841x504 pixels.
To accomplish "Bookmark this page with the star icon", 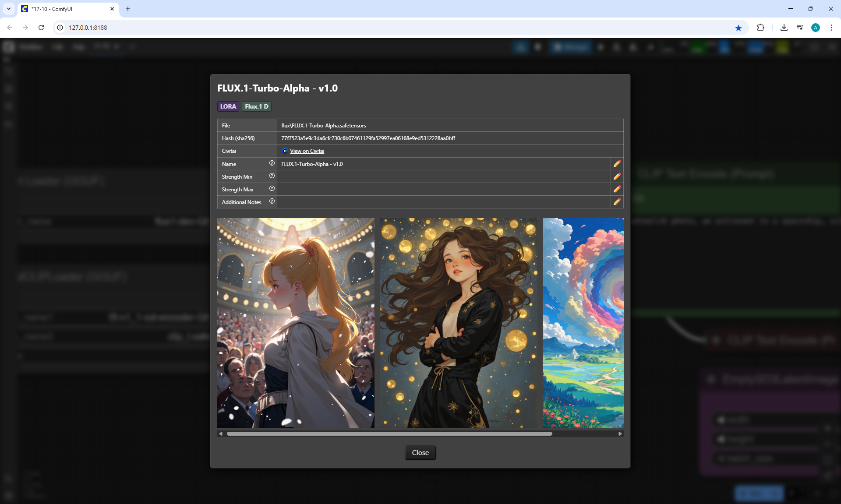I will point(739,28).
